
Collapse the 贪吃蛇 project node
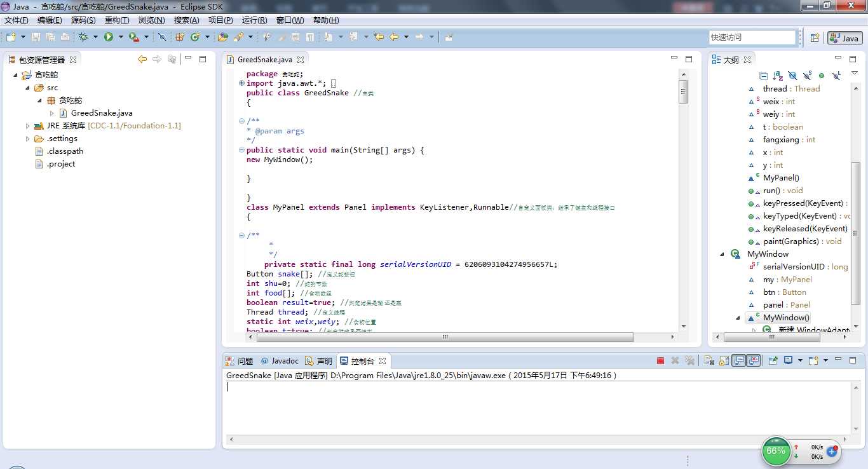[x=15, y=75]
